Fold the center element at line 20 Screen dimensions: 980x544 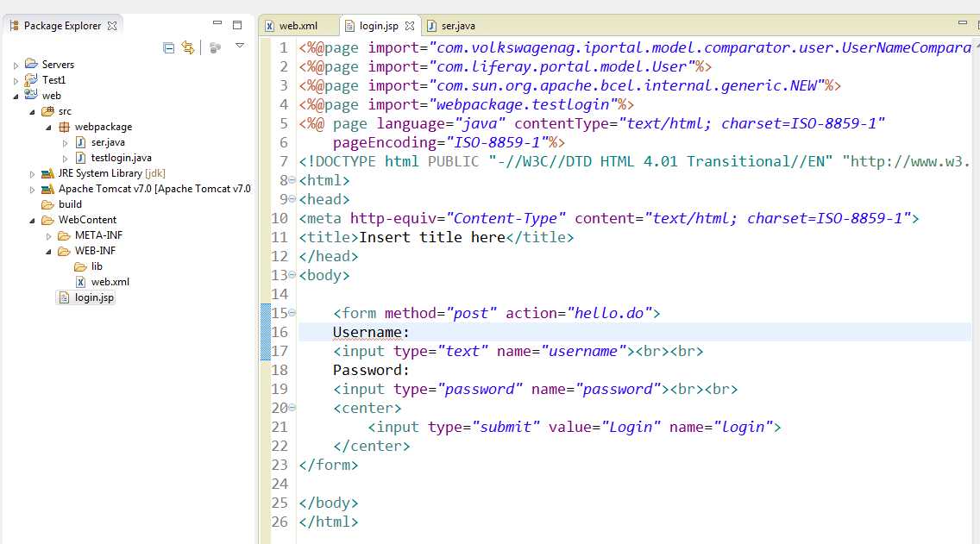click(292, 407)
